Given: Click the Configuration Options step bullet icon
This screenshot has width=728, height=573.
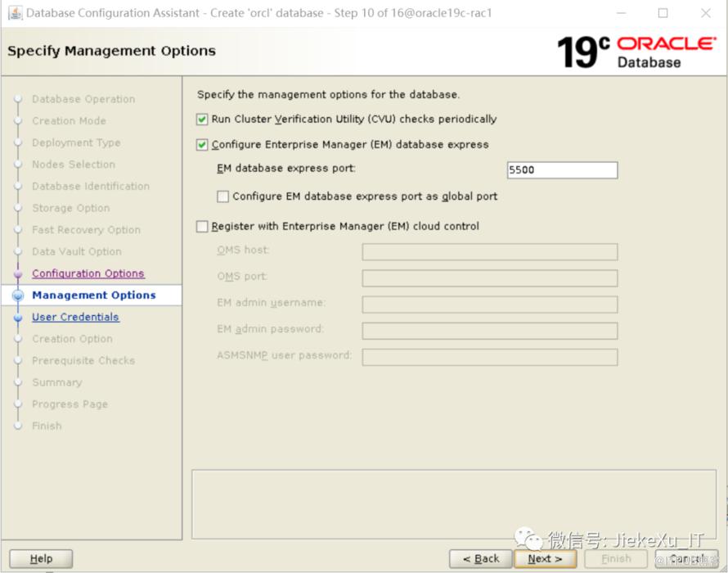Looking at the screenshot, I should click(18, 274).
